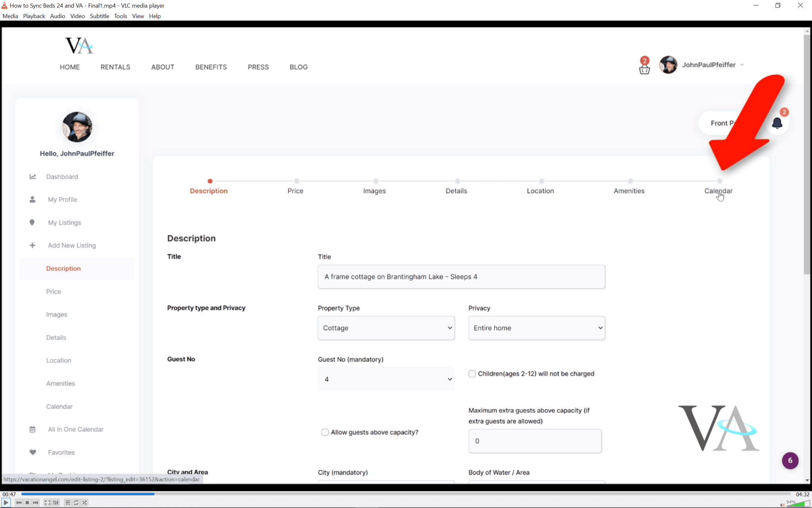The width and height of the screenshot is (812, 508).
Task: Toggle the playlist view icon
Action: [68, 502]
